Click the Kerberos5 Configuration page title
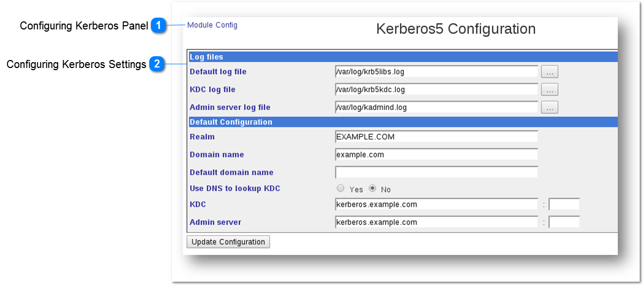Viewport: 644px width, 286px height. (x=456, y=29)
